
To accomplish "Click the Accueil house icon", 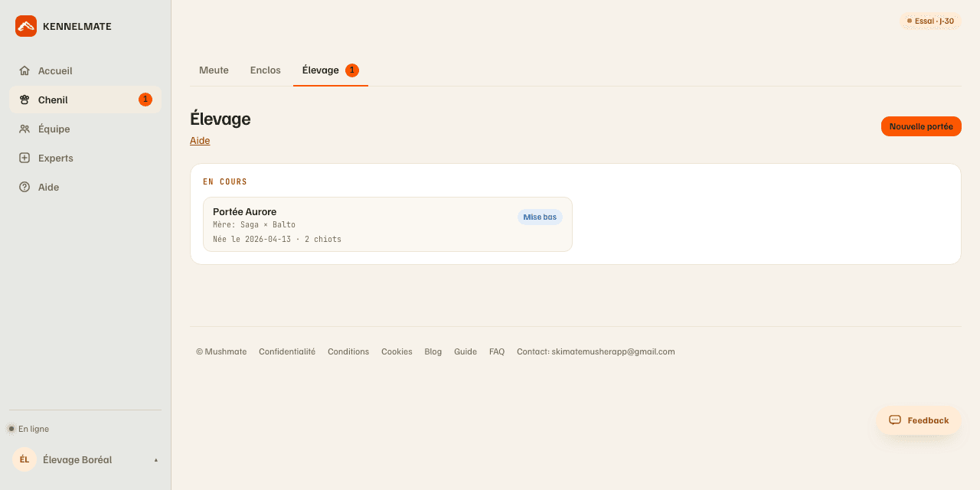I will [x=24, y=70].
